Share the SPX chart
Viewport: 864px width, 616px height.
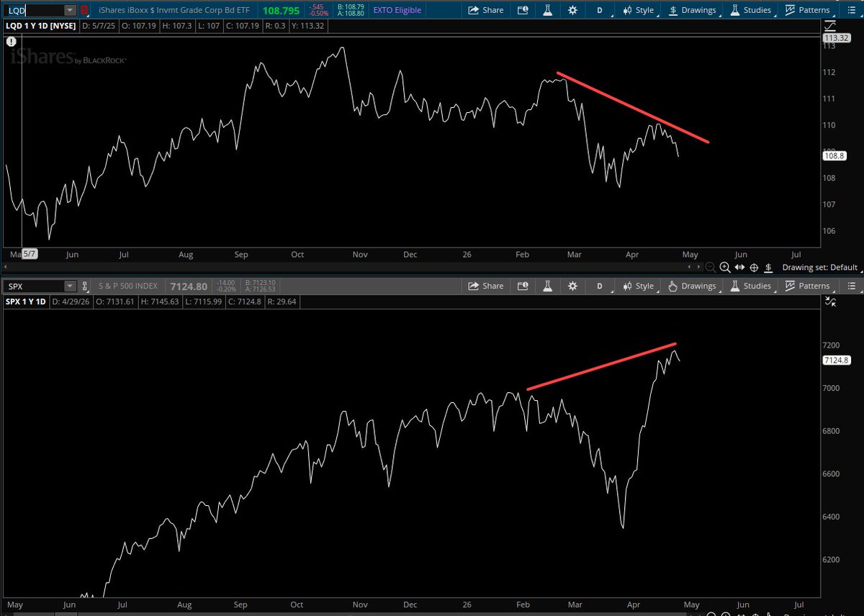pyautogui.click(x=486, y=286)
